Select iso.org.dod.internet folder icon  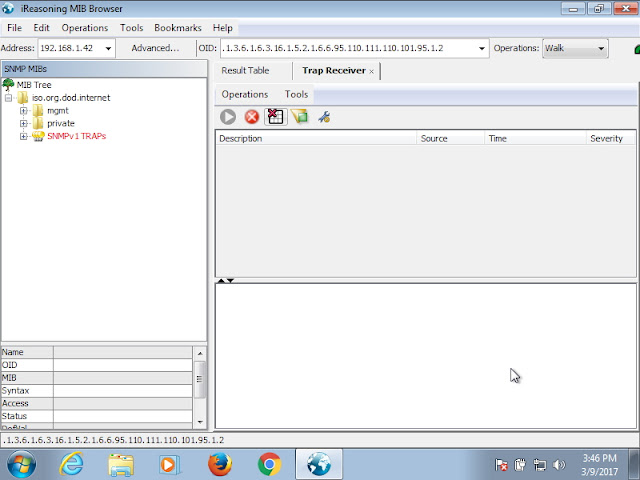22,98
